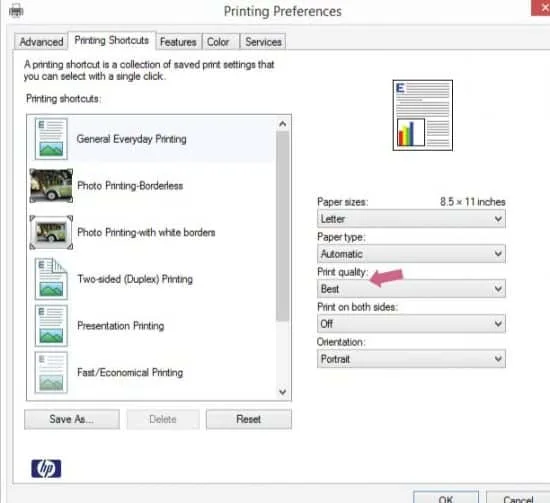The height and width of the screenshot is (503, 550).
Task: Click the Save As... button
Action: tap(72, 419)
